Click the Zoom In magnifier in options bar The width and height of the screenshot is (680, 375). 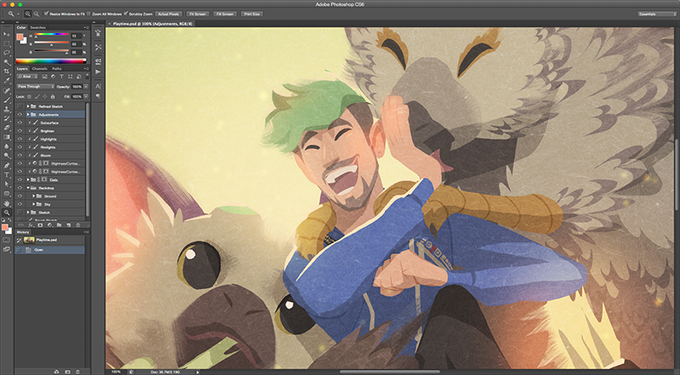click(x=28, y=14)
